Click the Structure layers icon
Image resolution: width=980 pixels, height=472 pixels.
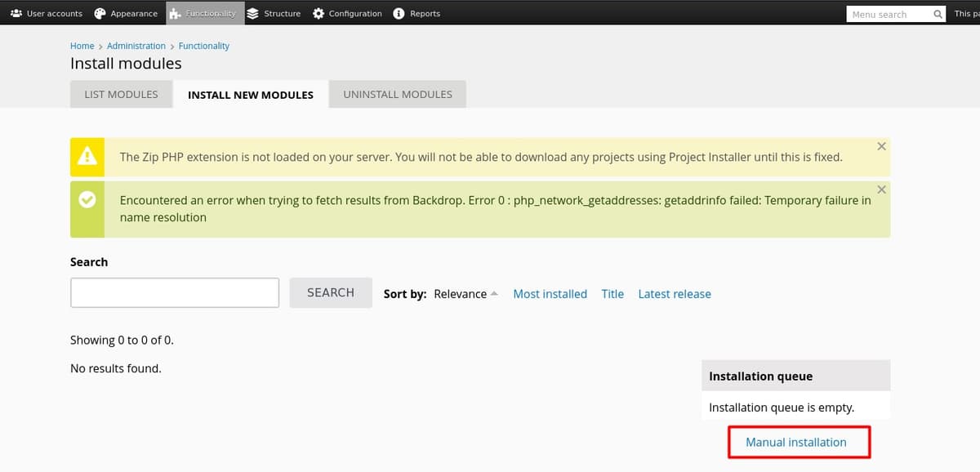click(x=252, y=13)
